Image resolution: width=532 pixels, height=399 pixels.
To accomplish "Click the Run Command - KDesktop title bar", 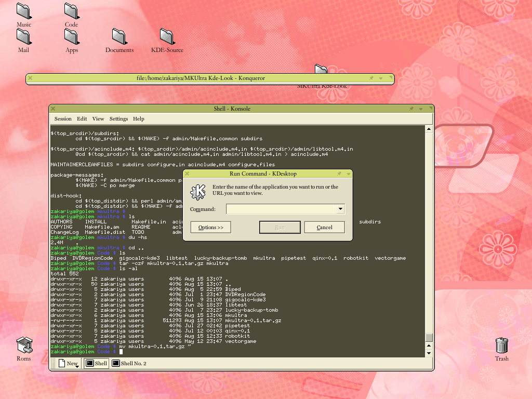I will tap(263, 174).
